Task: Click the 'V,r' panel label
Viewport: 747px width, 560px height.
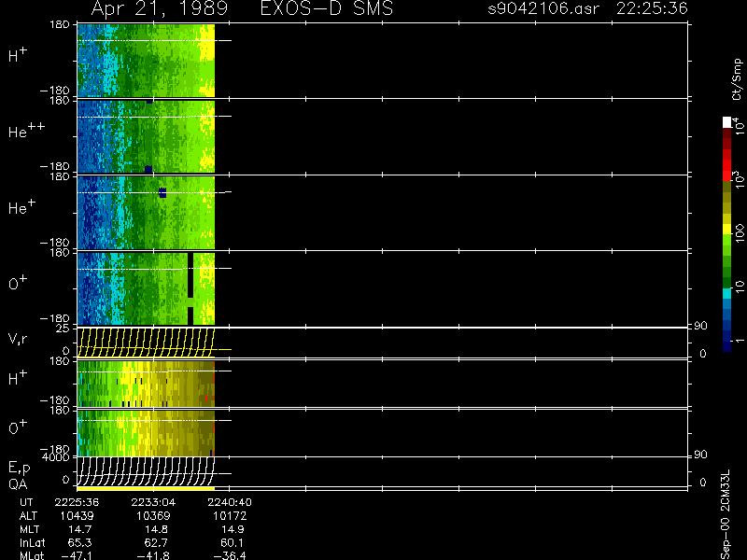Action: click(18, 339)
